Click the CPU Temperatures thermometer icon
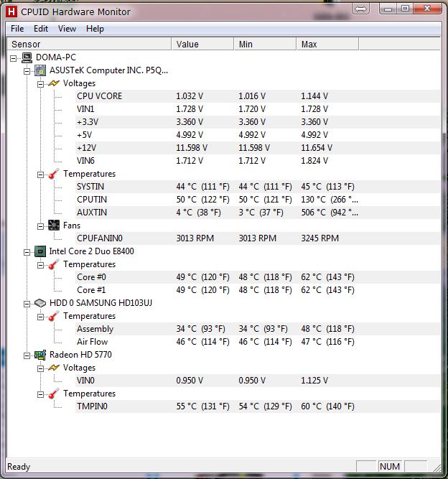 point(54,264)
